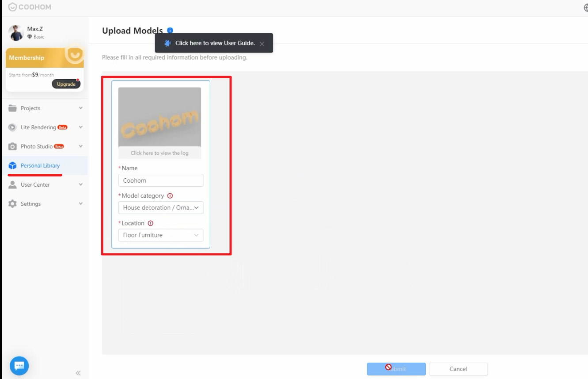Click Max.Z profile avatar

(16, 33)
